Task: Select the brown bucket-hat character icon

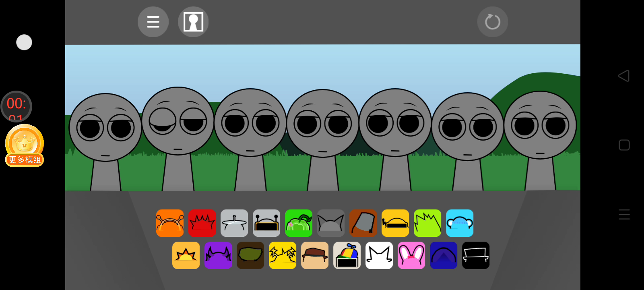Action: pyautogui.click(x=363, y=223)
